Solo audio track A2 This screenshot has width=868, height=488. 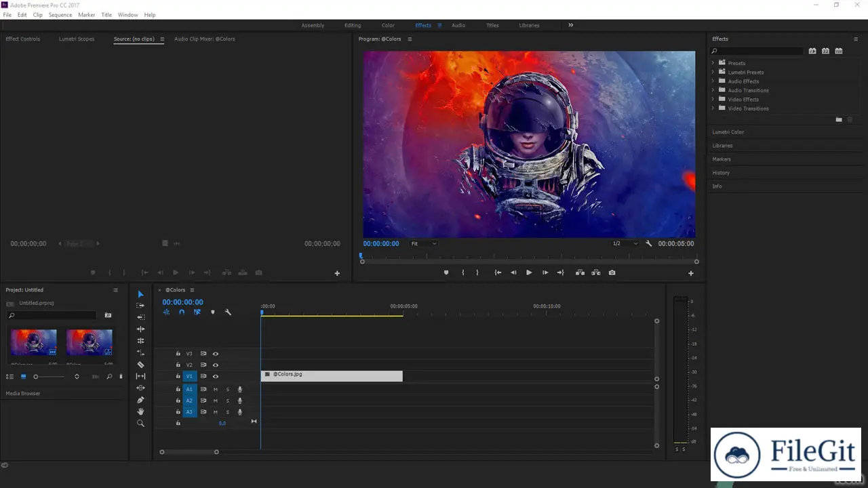228,401
